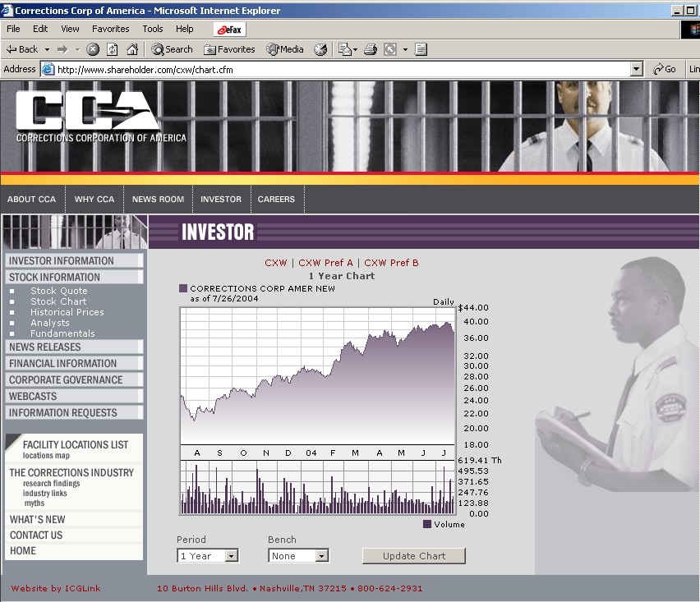The height and width of the screenshot is (602, 700).
Task: Click the Forward arrow toolbar button
Action: click(x=62, y=49)
